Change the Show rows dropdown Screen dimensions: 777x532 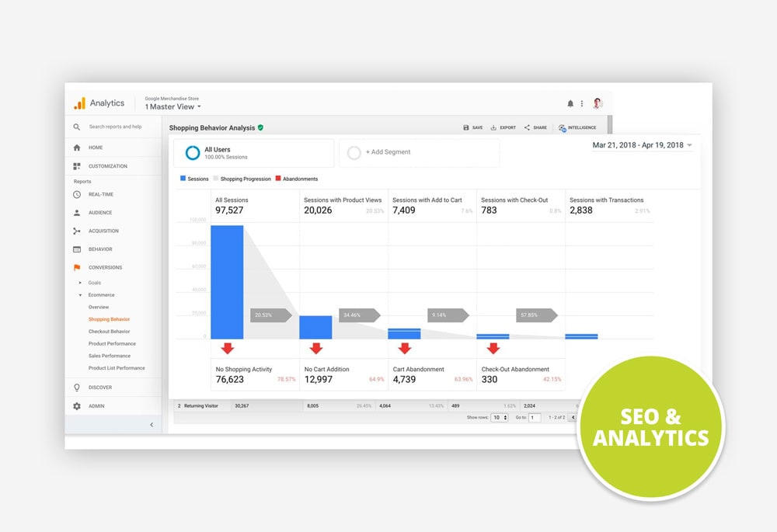tap(499, 418)
